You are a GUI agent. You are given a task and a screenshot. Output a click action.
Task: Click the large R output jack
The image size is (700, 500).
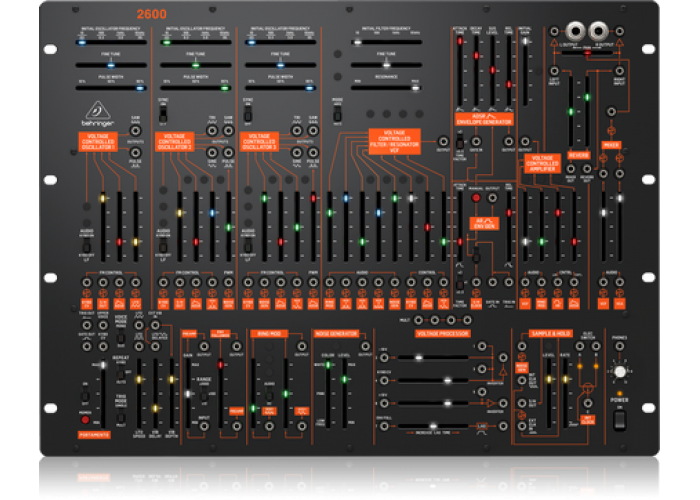[598, 31]
